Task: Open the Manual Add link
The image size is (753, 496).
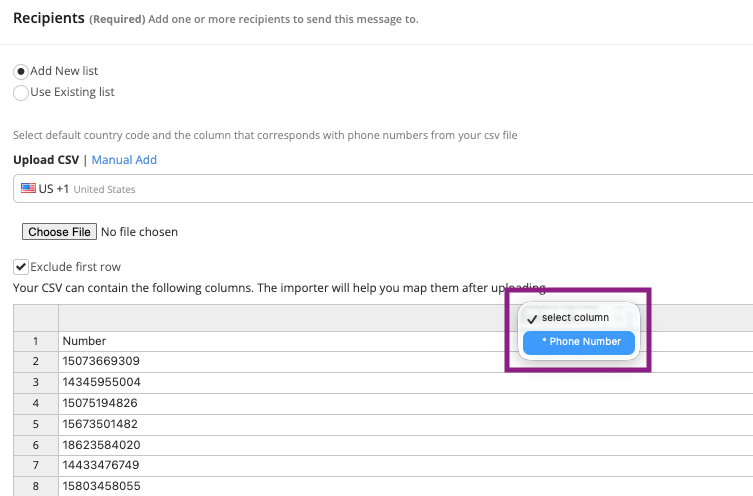Action: point(124,160)
